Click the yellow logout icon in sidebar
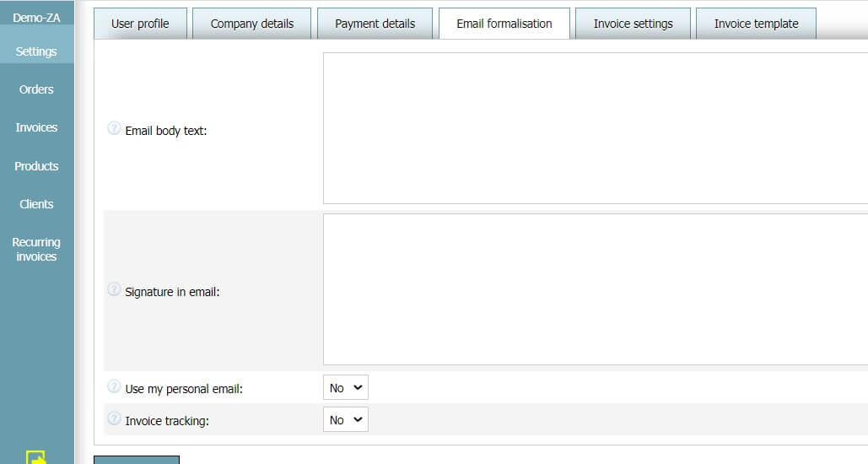The image size is (868, 464). pyautogui.click(x=36, y=457)
